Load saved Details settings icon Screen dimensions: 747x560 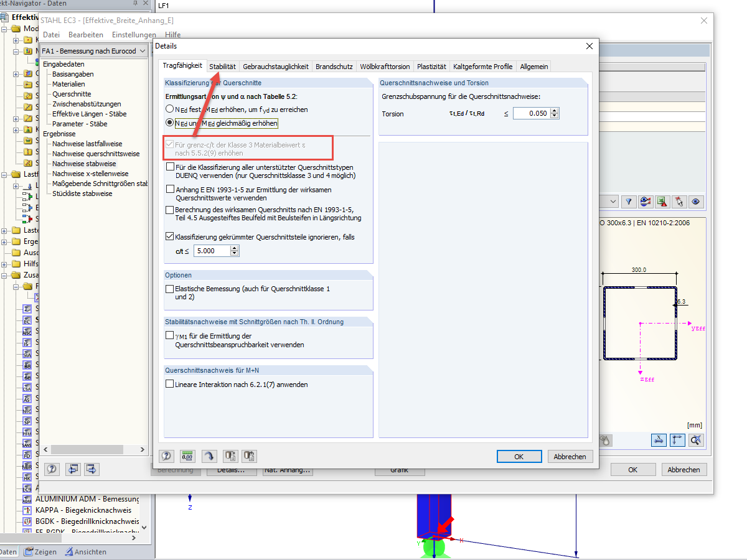(230, 456)
